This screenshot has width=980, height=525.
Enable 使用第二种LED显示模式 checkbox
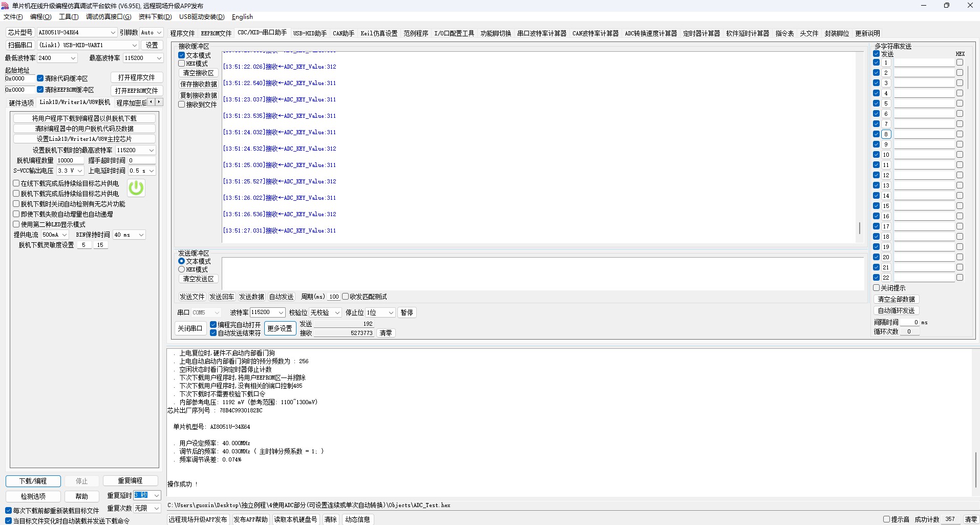point(16,224)
